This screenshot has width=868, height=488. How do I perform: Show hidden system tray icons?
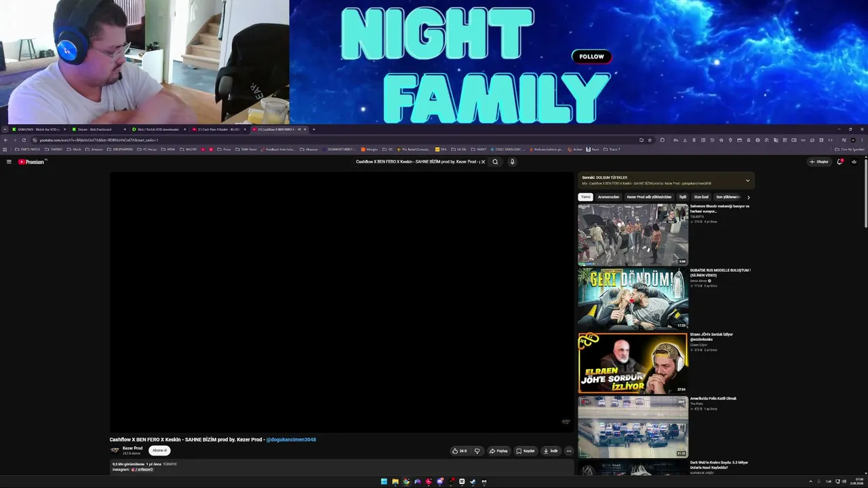tap(810, 482)
